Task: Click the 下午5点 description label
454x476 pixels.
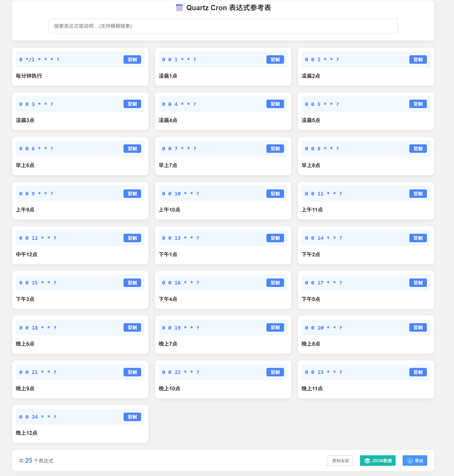Action: (x=311, y=299)
